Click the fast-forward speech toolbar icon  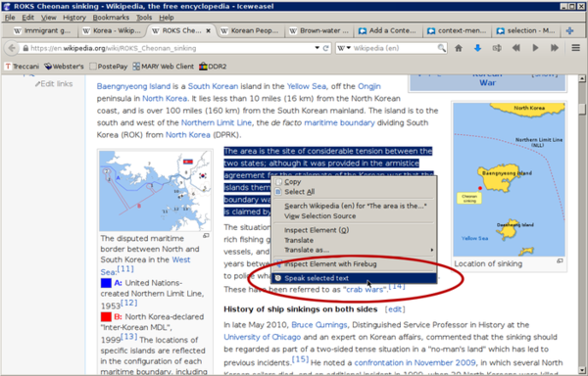(x=555, y=48)
